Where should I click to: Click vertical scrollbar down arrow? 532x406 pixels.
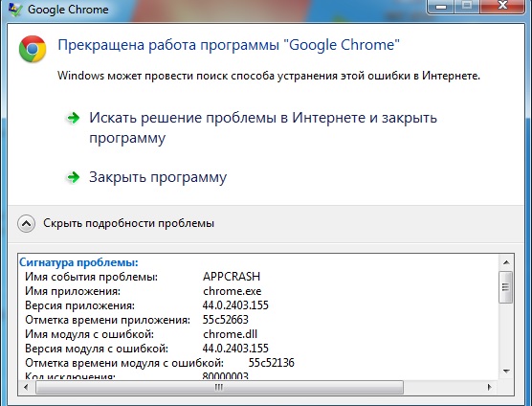point(506,371)
